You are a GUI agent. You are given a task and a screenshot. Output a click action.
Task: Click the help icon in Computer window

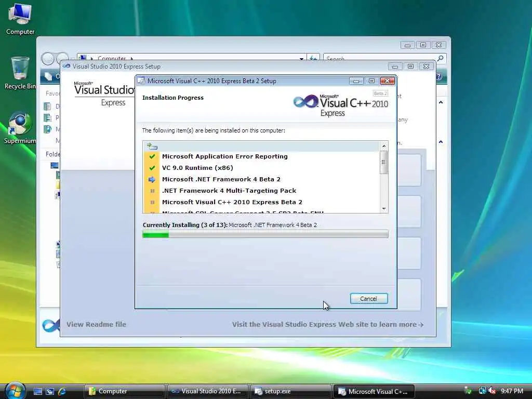[x=439, y=76]
